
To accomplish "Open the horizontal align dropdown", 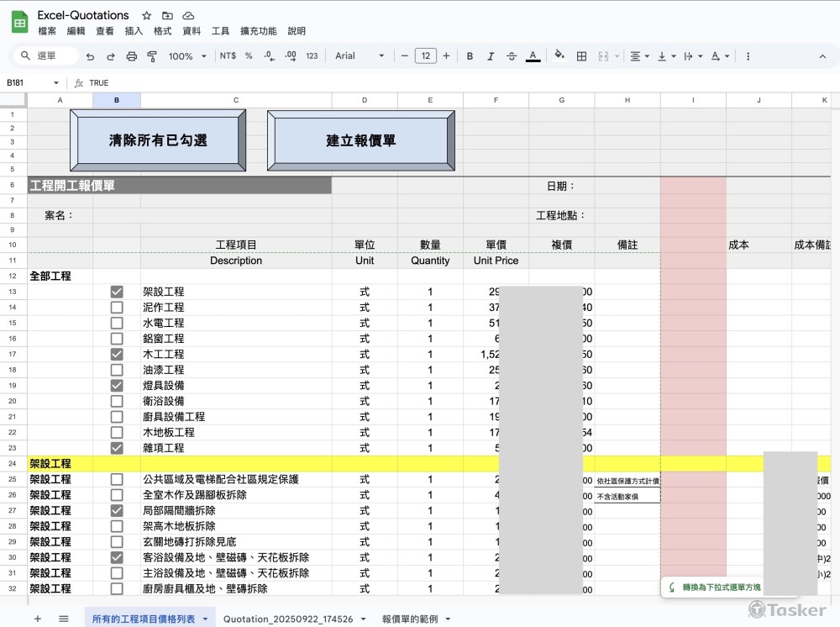I will click(638, 56).
